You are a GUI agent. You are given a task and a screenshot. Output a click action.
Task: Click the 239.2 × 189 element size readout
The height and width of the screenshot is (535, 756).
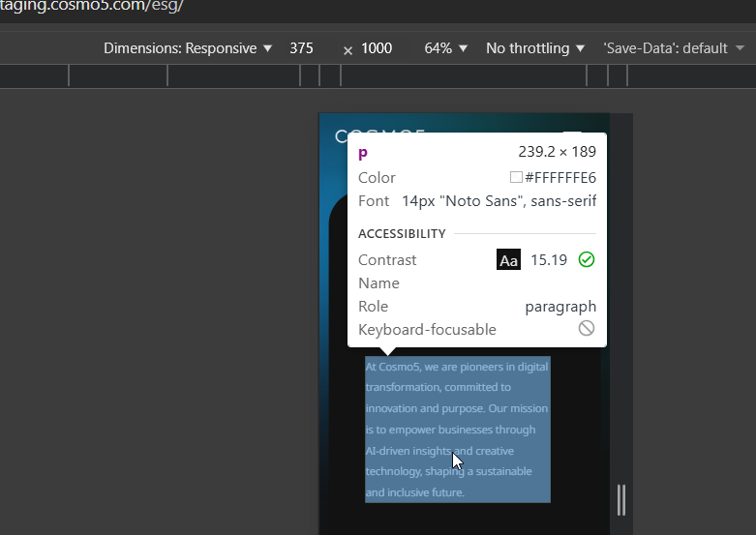[x=557, y=152]
